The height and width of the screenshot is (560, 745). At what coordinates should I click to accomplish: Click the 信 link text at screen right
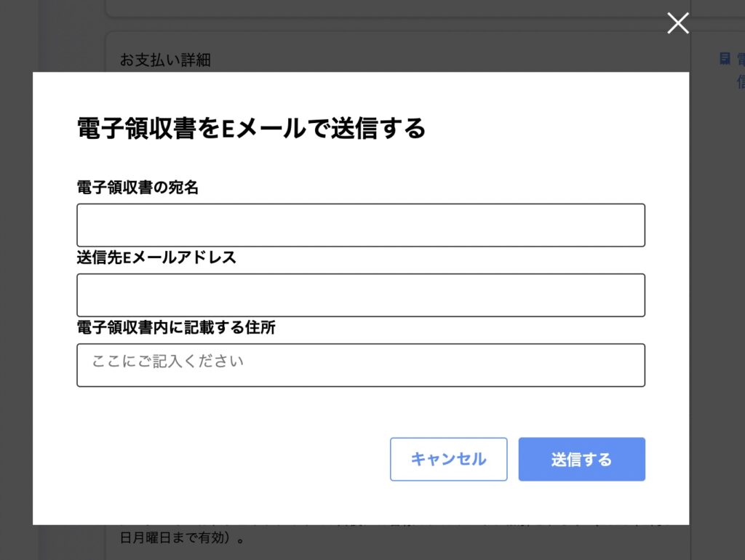click(x=740, y=81)
